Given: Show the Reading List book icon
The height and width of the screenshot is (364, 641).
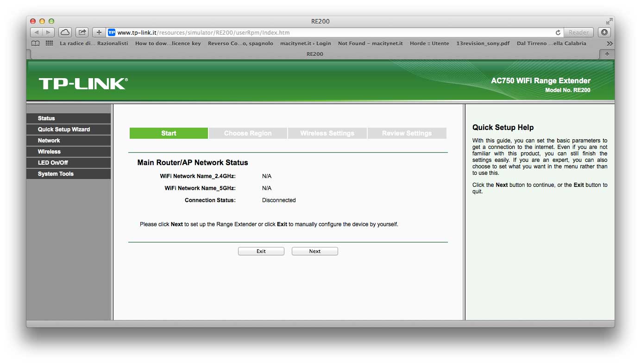Looking at the screenshot, I should tap(35, 43).
